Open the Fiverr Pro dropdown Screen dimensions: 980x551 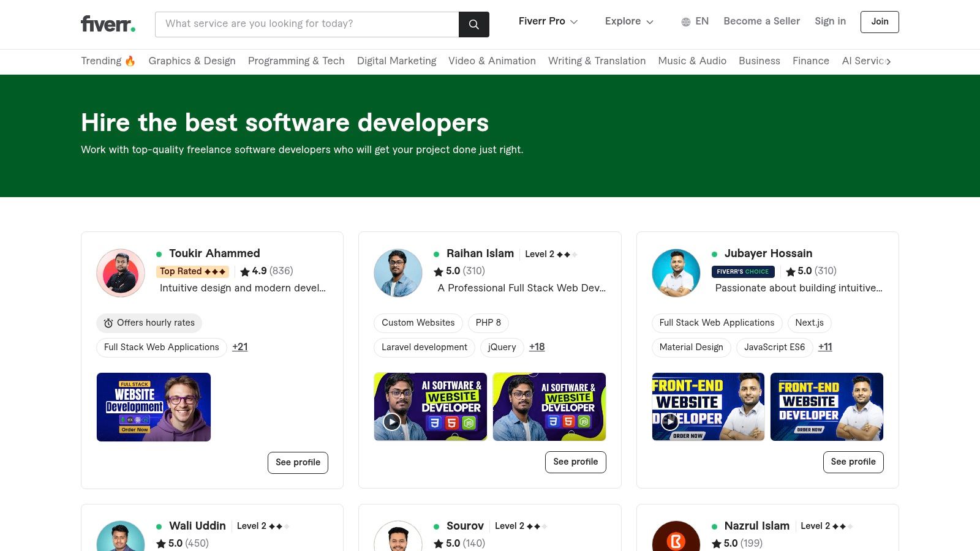click(548, 21)
